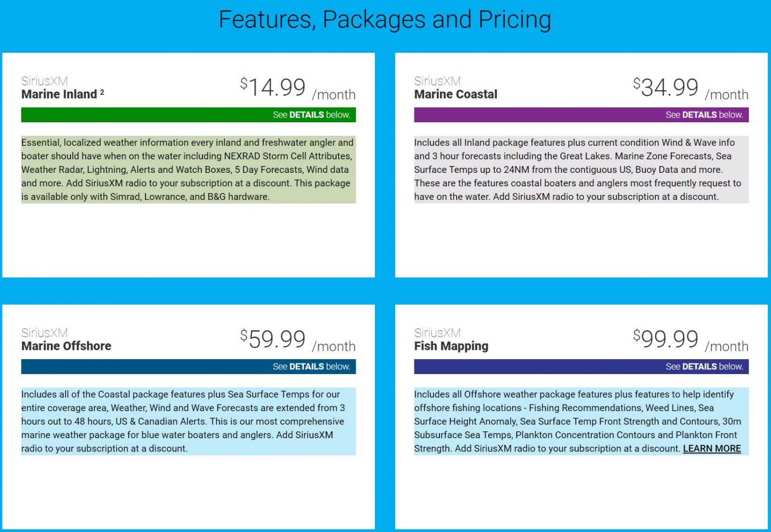The height and width of the screenshot is (532, 771).
Task: Click footnote 2 beside Marine Inland
Action: click(x=102, y=91)
